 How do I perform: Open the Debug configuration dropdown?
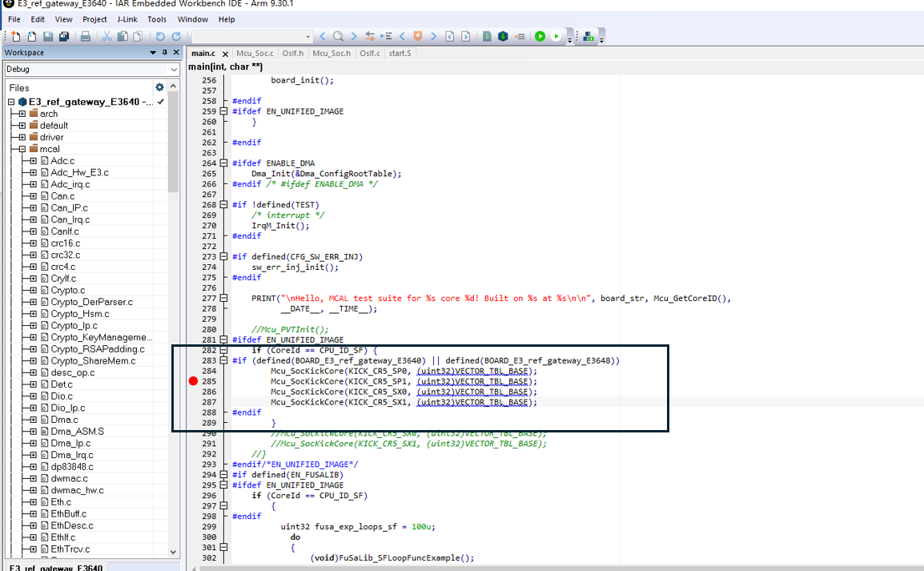[x=174, y=70]
